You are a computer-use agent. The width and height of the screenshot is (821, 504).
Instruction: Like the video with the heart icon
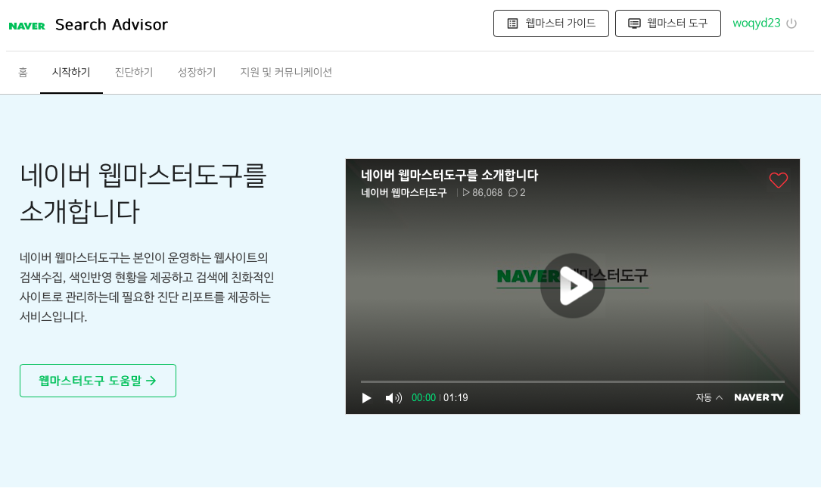[x=778, y=180]
